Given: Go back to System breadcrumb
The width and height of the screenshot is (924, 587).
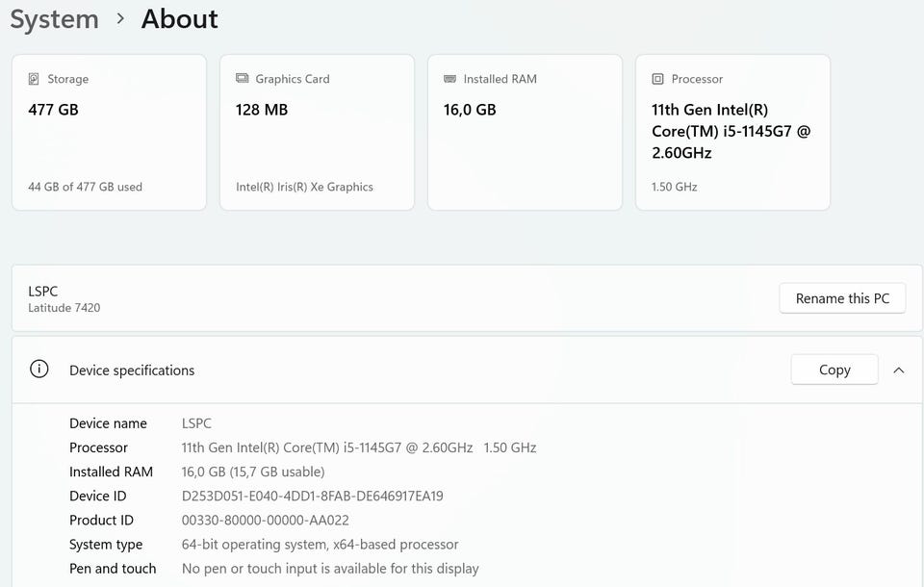Looking at the screenshot, I should point(54,19).
